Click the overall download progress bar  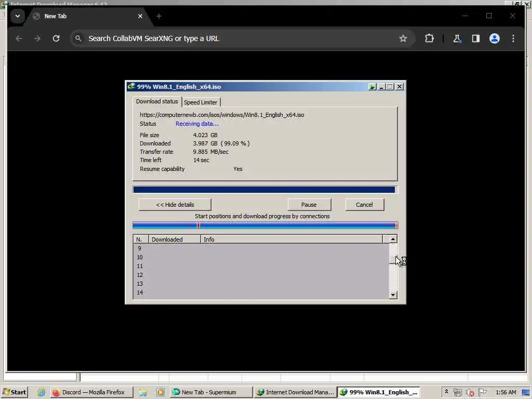click(x=265, y=190)
